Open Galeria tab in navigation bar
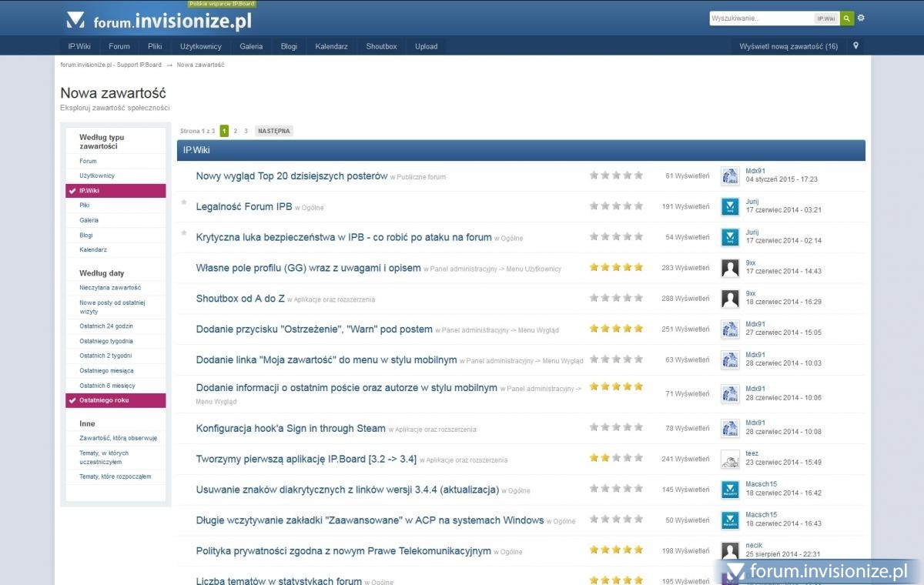This screenshot has height=585, width=924. pos(251,46)
